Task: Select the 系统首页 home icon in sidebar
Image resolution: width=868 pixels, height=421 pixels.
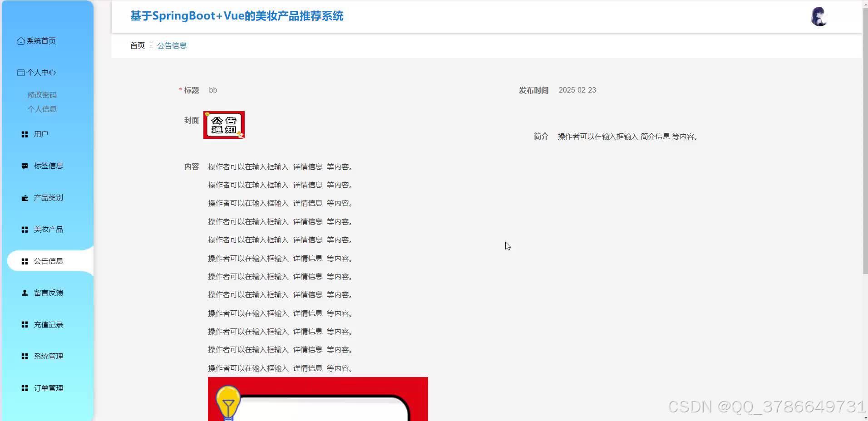Action: click(x=20, y=40)
